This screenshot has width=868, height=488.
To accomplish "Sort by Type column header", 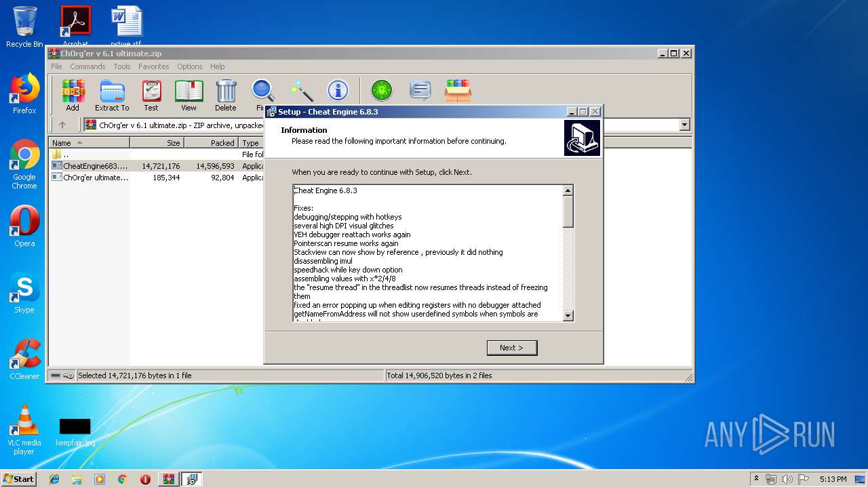I will coord(252,143).
